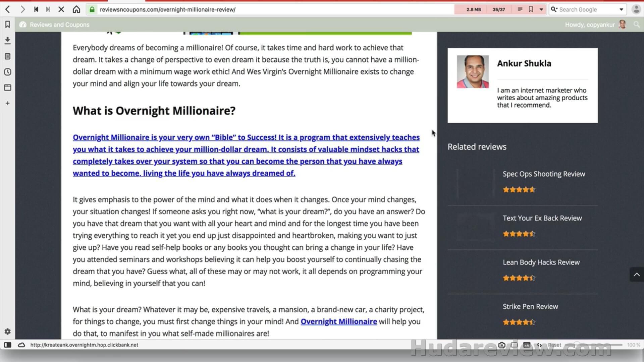Add a web panel with the plus icon

click(x=7, y=103)
